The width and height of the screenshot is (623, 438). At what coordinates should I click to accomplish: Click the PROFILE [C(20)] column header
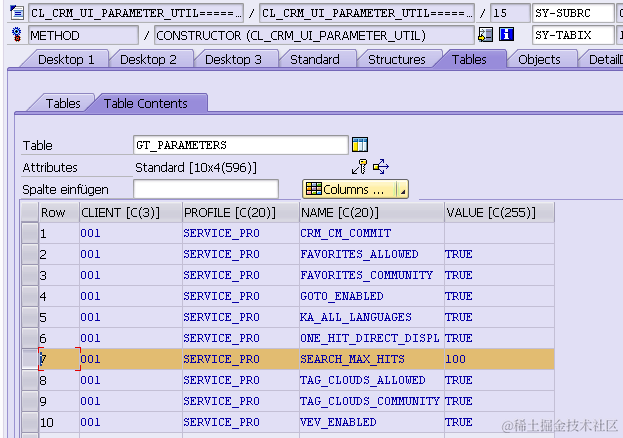(x=241, y=213)
